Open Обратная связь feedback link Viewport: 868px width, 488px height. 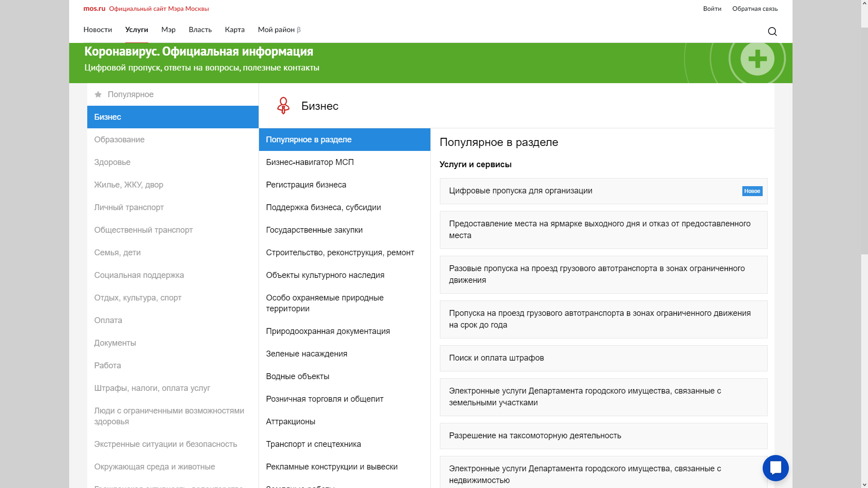pos(755,9)
